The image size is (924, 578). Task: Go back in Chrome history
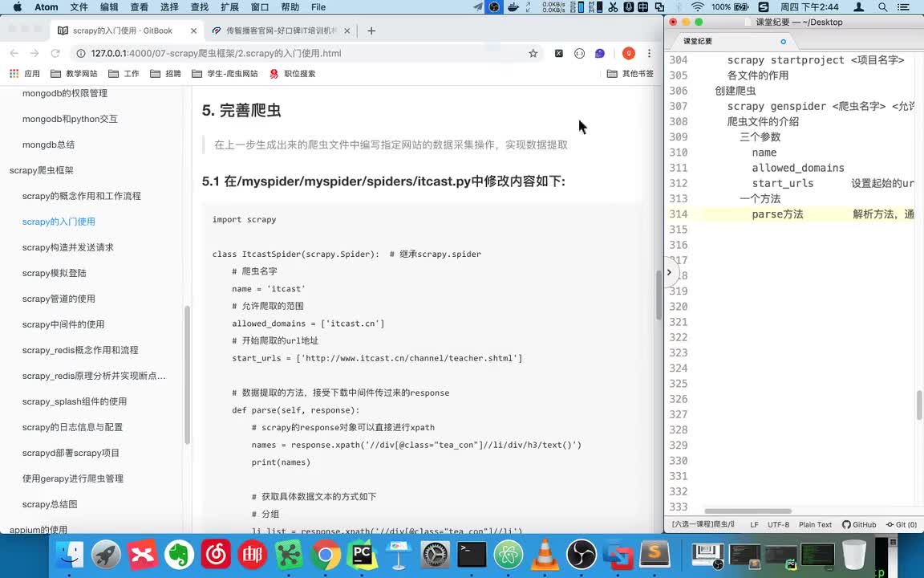14,53
